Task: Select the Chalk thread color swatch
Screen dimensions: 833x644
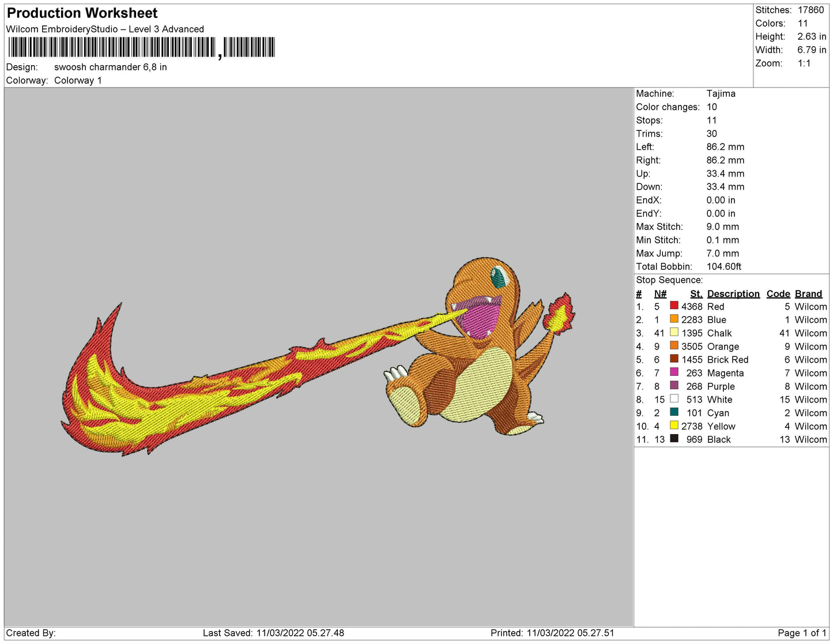Action: 674,333
